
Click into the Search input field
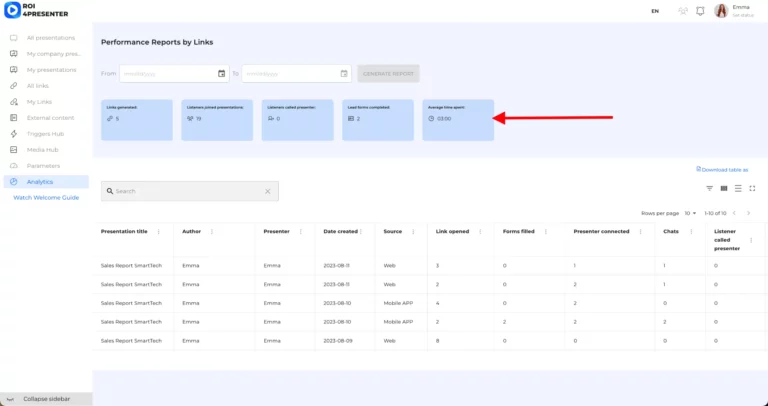click(185, 191)
